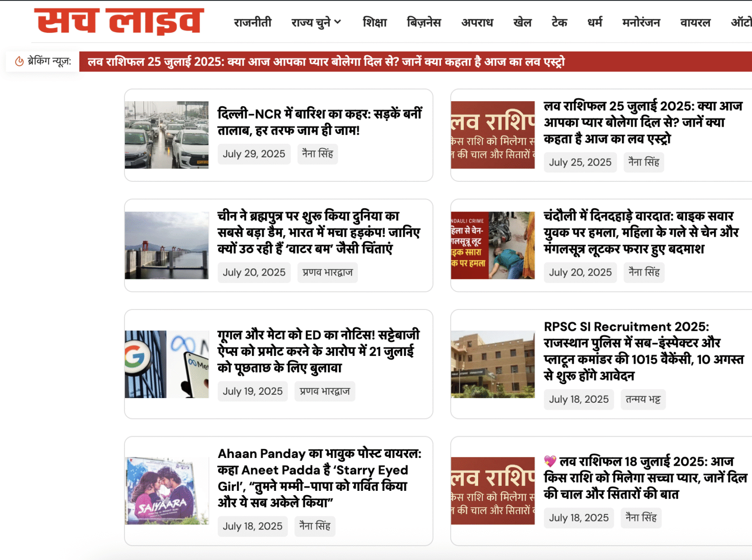Screen dimensions: 752x560
Task: Open the मनोरंजन section
Action: click(x=641, y=22)
